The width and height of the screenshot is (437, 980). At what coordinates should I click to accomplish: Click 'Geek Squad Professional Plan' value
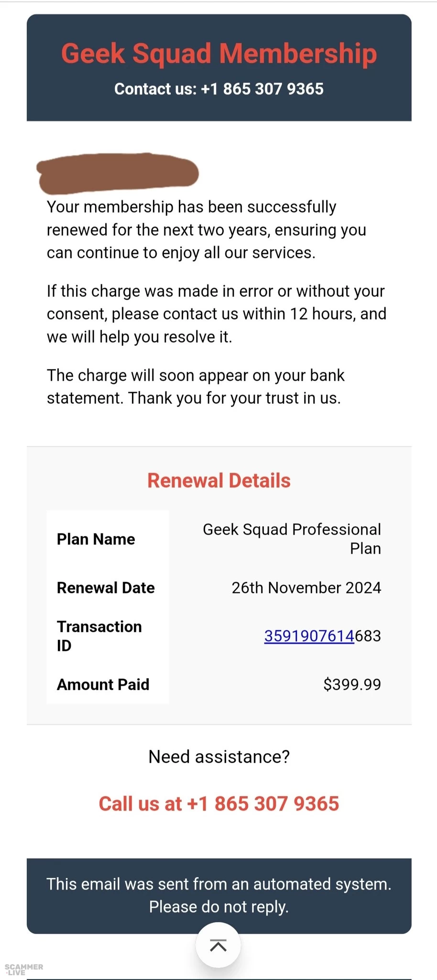[x=292, y=539]
